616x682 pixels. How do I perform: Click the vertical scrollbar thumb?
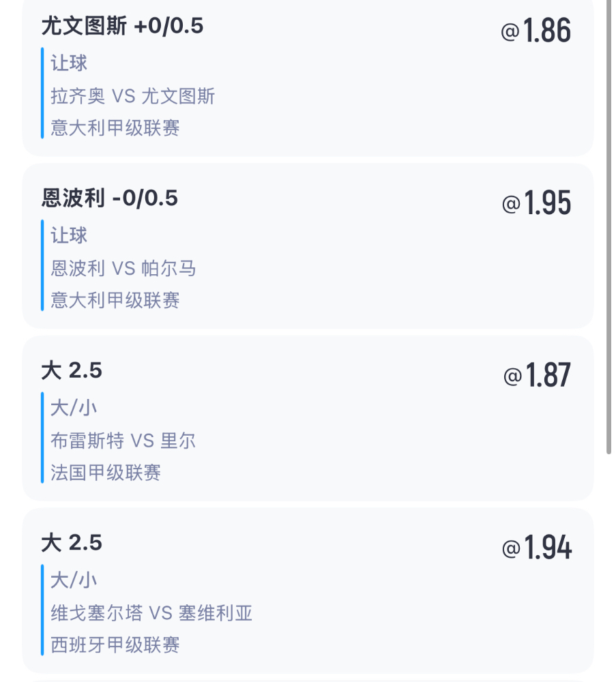tap(609, 226)
